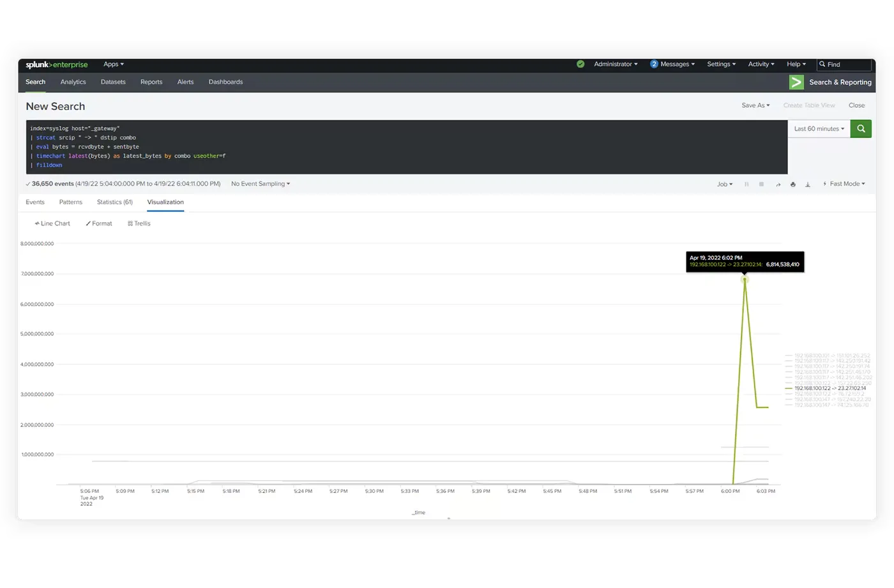The width and height of the screenshot is (894, 588).
Task: Click the Splunk Enterprise logo
Action: click(x=57, y=64)
